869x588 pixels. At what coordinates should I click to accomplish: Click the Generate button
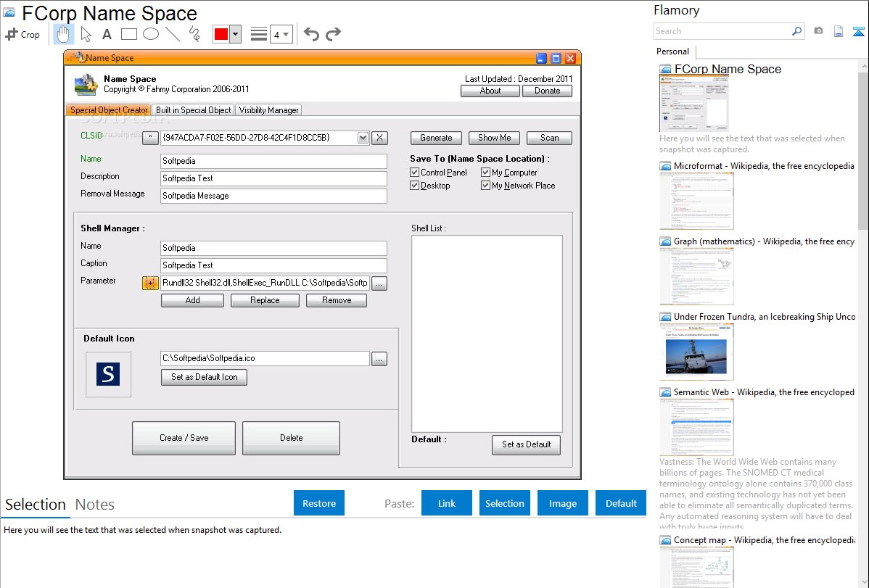click(436, 138)
